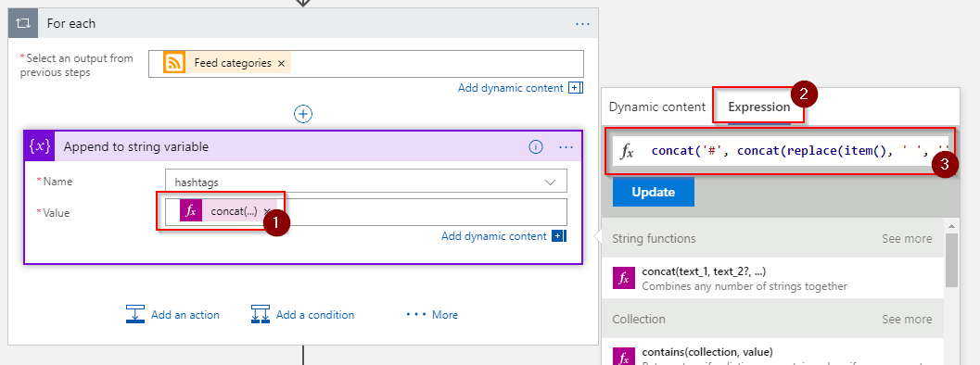Switch to the Expression tab
The width and height of the screenshot is (980, 365).
(x=759, y=107)
